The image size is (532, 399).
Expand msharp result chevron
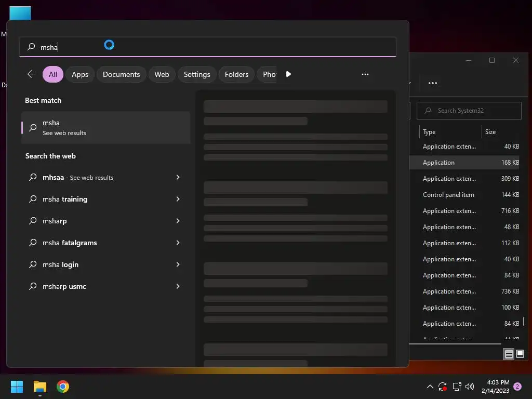(x=178, y=221)
